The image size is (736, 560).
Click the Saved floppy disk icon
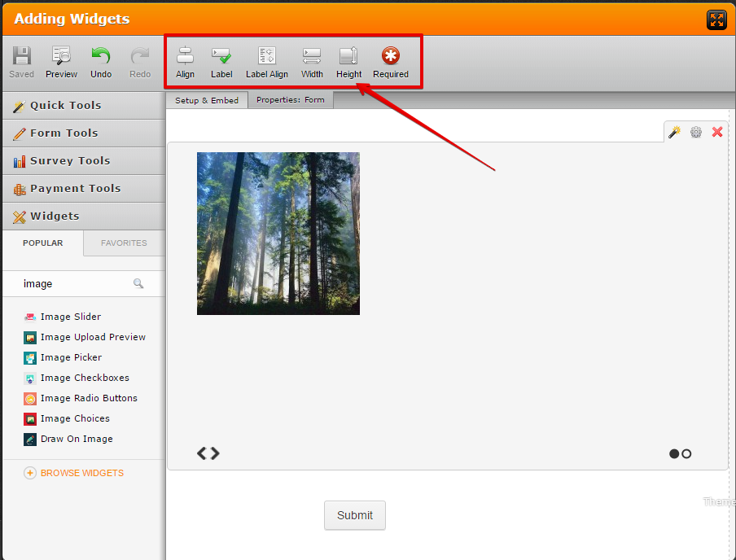(22, 56)
